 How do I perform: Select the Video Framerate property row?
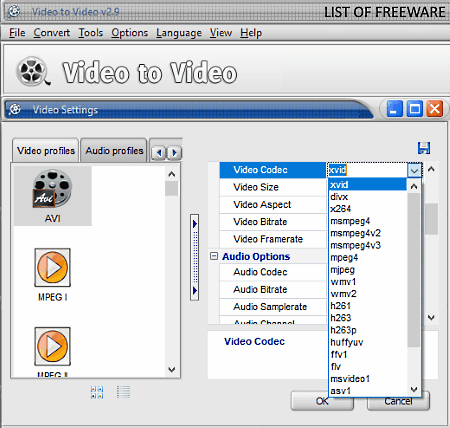pyautogui.click(x=273, y=239)
